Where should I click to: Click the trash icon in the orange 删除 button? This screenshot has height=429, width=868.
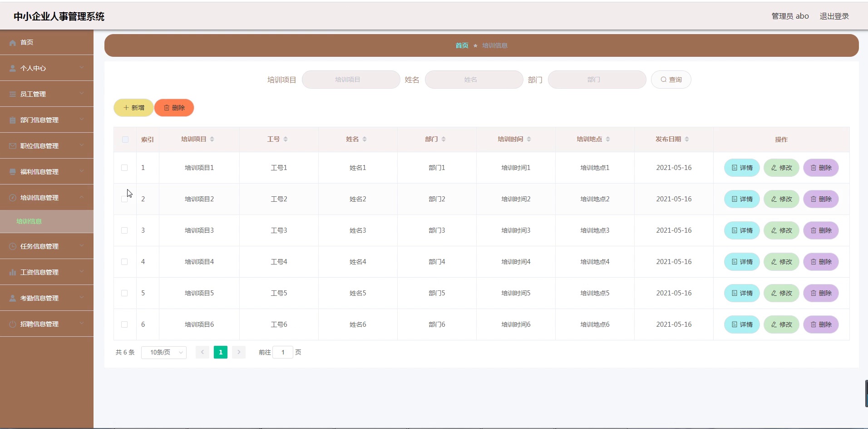167,108
